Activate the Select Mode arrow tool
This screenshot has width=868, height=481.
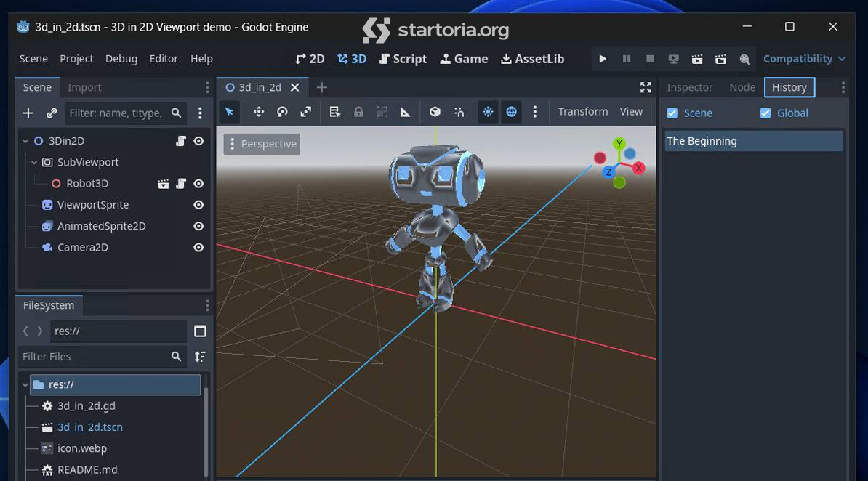(x=230, y=112)
